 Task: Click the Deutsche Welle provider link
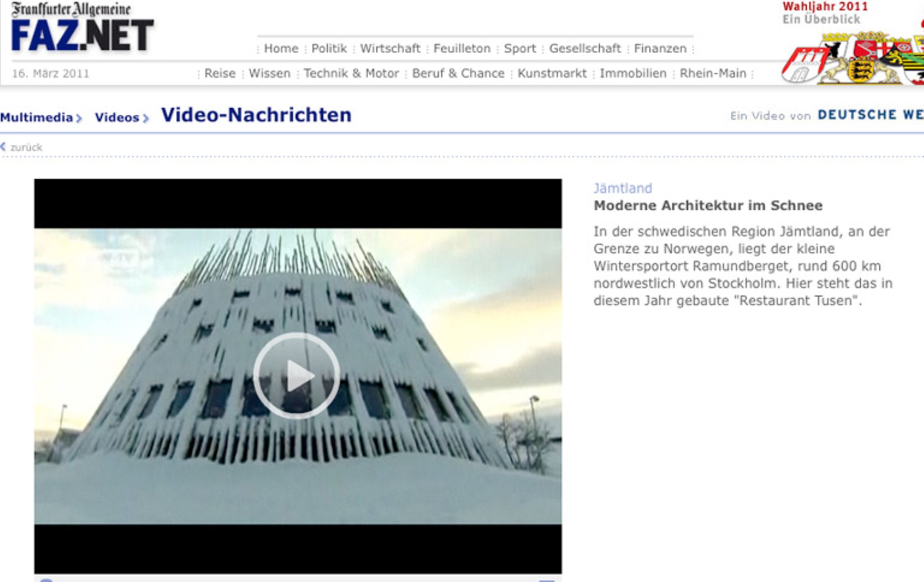[x=870, y=115]
